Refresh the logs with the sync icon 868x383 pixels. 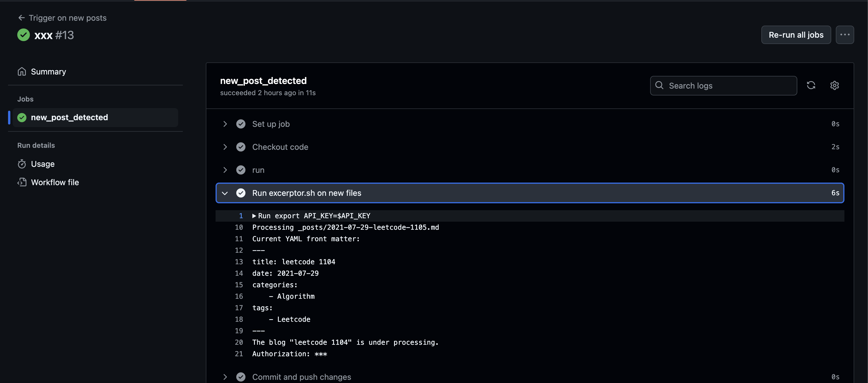point(811,86)
